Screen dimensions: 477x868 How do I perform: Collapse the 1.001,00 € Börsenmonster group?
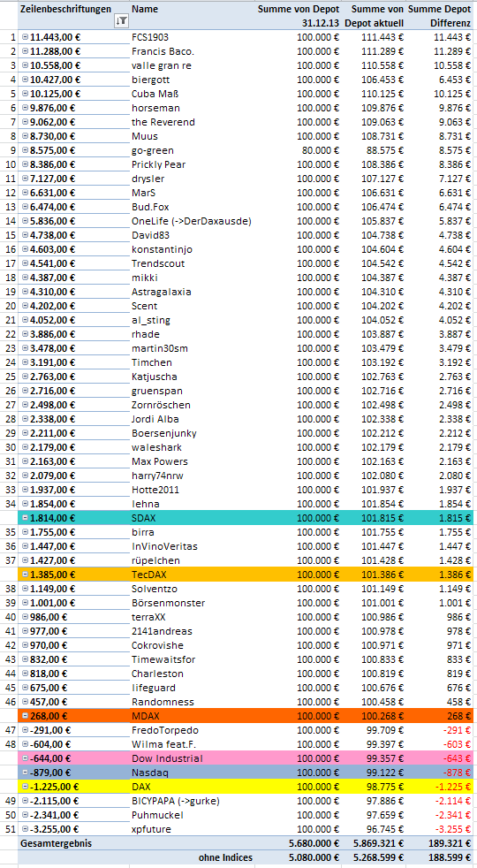point(26,603)
